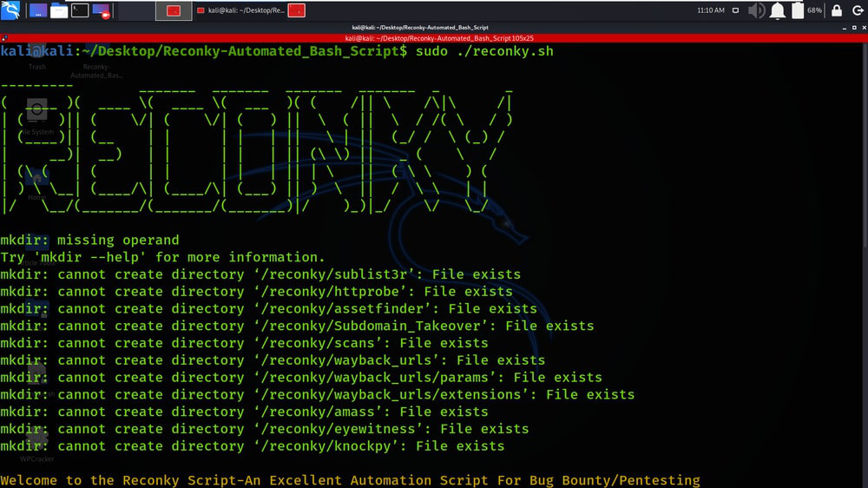The width and height of the screenshot is (868, 488).
Task: Close the terminal window
Action: tap(865, 27)
